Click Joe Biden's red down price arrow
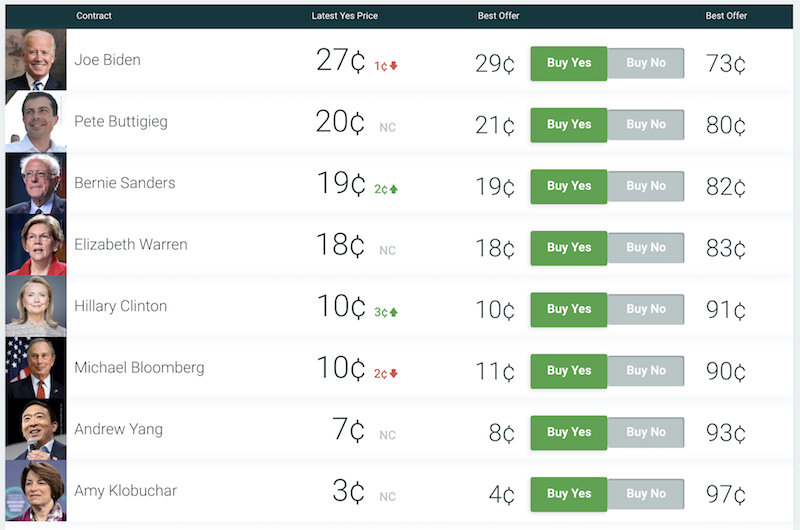This screenshot has height=530, width=800. tap(393, 66)
